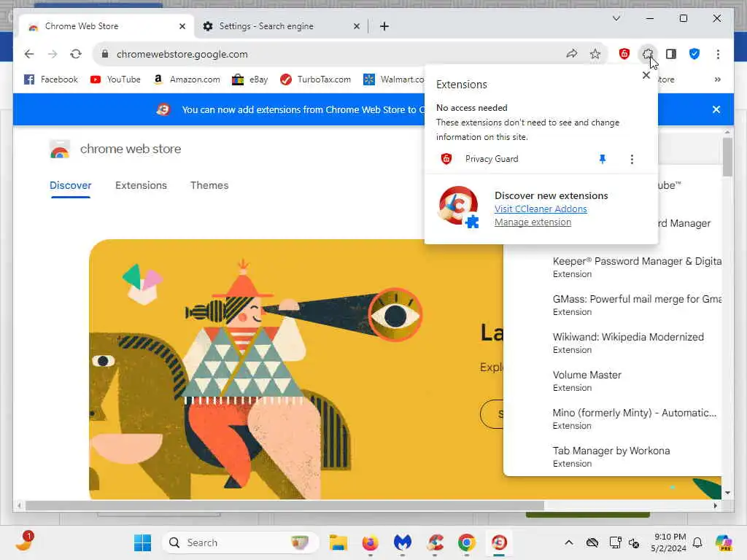Open Privacy Guard more options menu

(632, 159)
